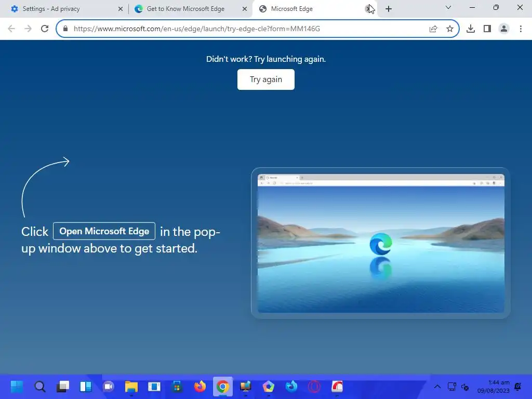
Task: Open Microsoft Store on taskbar
Action: (x=177, y=387)
